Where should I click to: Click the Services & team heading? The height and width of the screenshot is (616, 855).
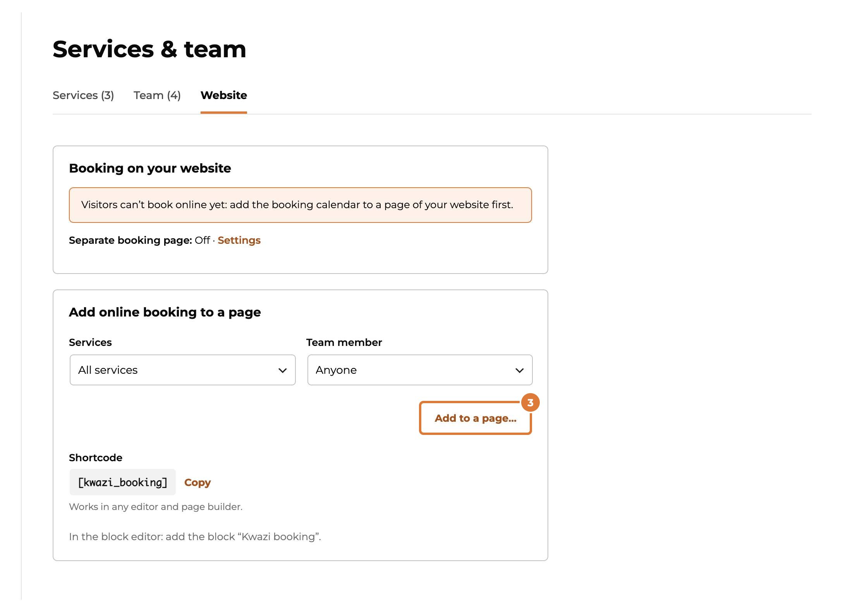(149, 50)
